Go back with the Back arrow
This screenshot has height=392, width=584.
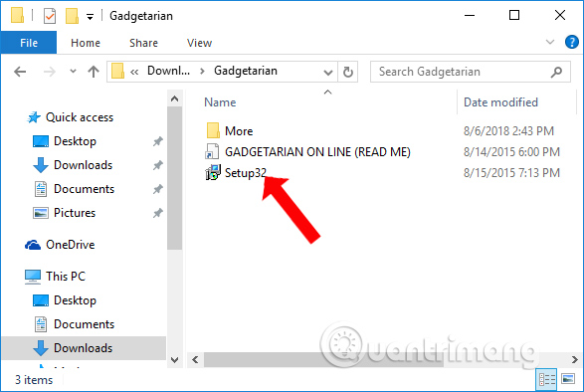[20, 72]
